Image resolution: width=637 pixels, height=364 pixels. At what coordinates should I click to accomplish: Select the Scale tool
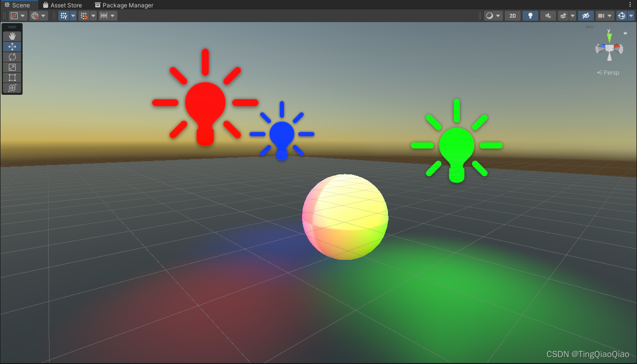(x=12, y=67)
